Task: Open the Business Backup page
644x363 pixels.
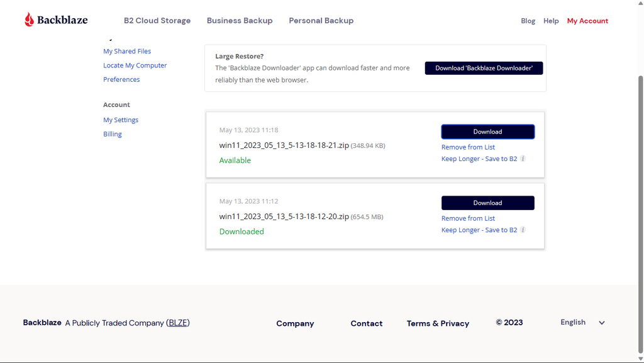Action: pos(239,20)
